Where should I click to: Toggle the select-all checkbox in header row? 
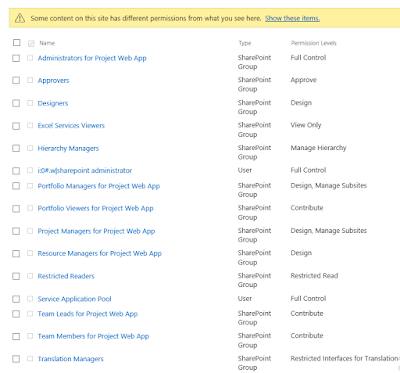coord(16,43)
